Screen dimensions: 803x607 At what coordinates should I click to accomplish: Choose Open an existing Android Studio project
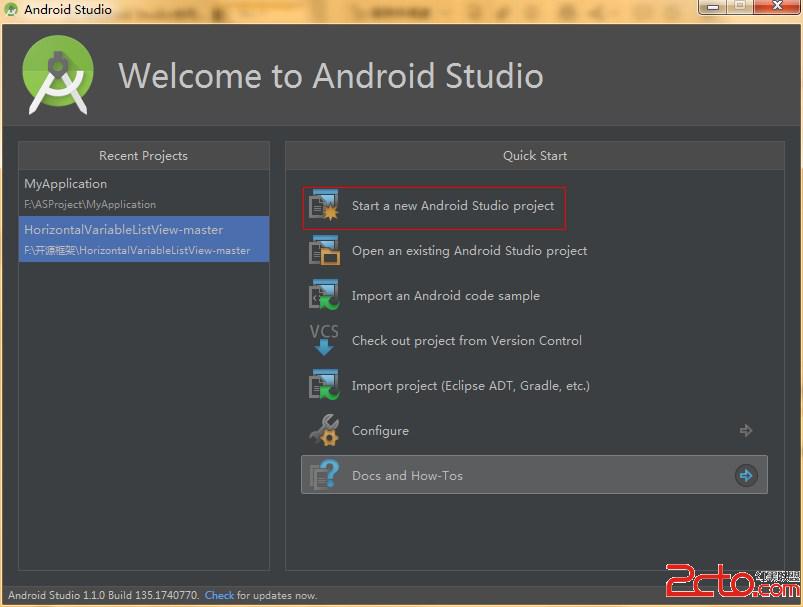[x=469, y=251]
